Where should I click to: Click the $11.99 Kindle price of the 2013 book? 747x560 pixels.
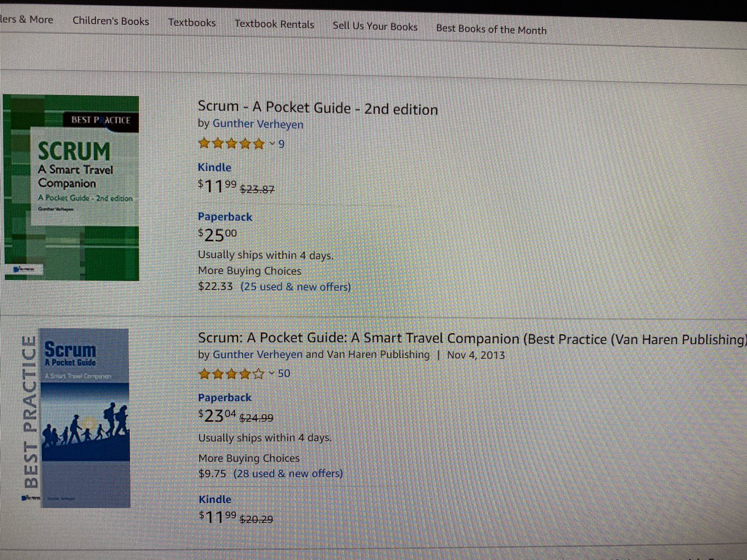click(218, 517)
